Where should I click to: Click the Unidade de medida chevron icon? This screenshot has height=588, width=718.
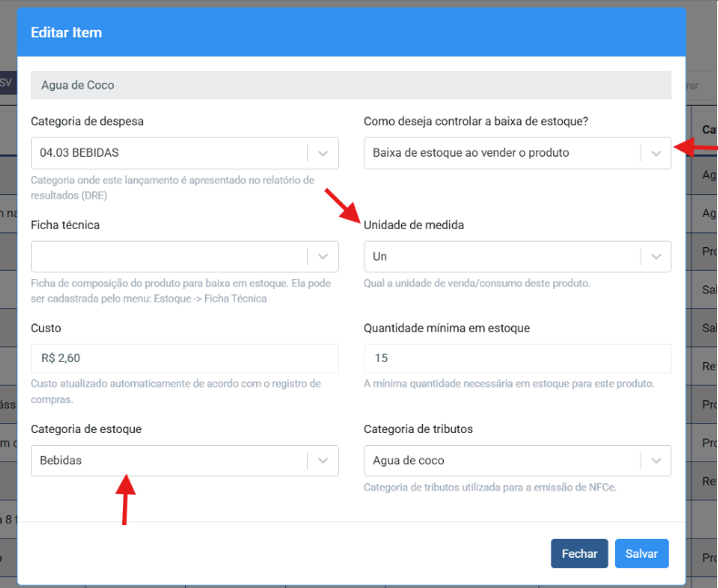[x=656, y=257]
